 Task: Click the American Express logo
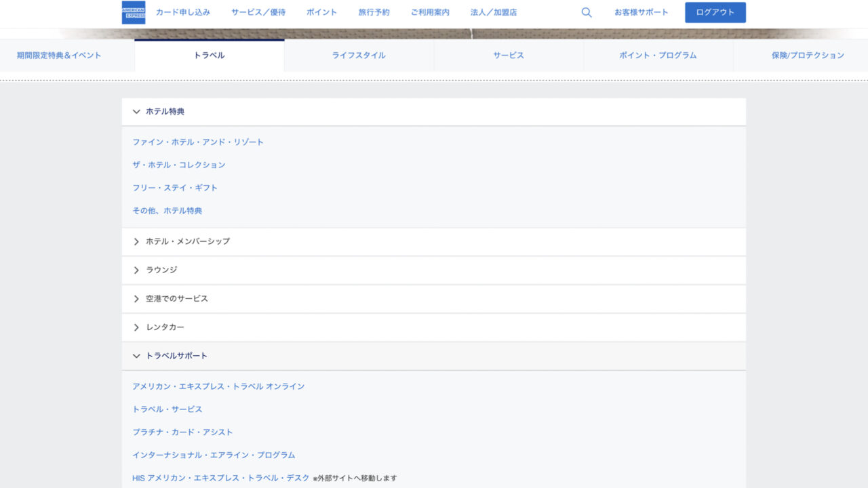[134, 12]
